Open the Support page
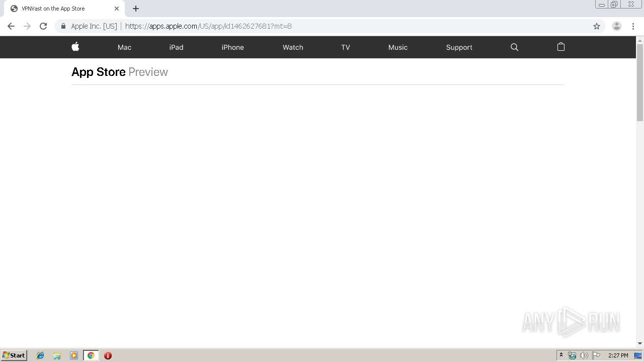The width and height of the screenshot is (644, 362). click(x=459, y=47)
